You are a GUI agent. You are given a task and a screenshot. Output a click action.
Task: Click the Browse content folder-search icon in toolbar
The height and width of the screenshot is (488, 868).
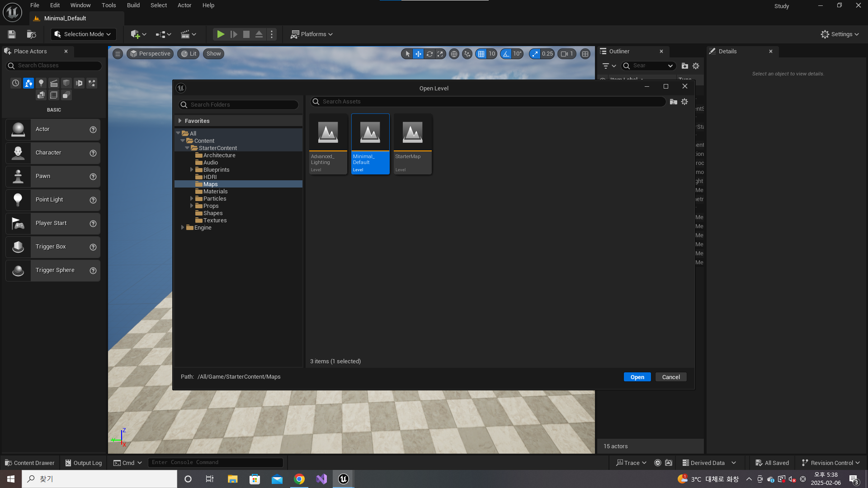pyautogui.click(x=31, y=34)
